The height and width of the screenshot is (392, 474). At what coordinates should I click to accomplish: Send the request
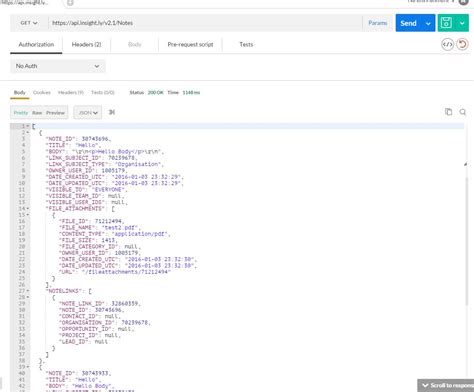408,23
